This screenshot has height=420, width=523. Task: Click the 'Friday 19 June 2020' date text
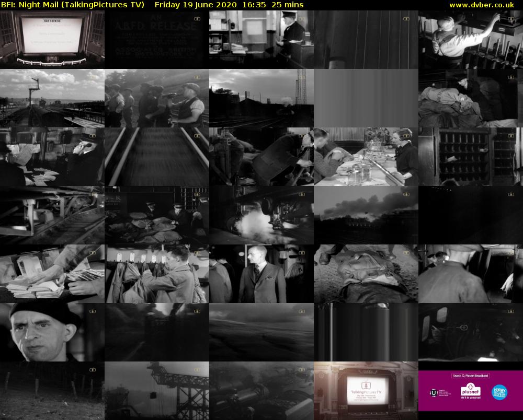196,5
